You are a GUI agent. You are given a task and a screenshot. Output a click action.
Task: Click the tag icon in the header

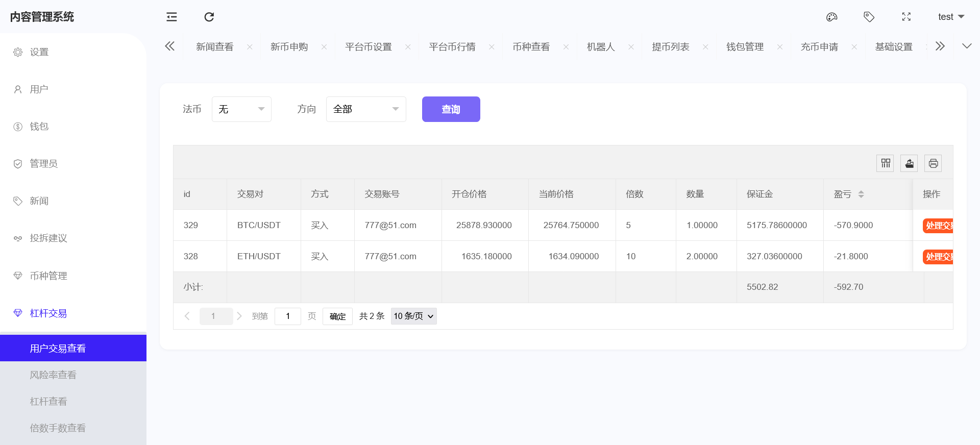pos(869,17)
